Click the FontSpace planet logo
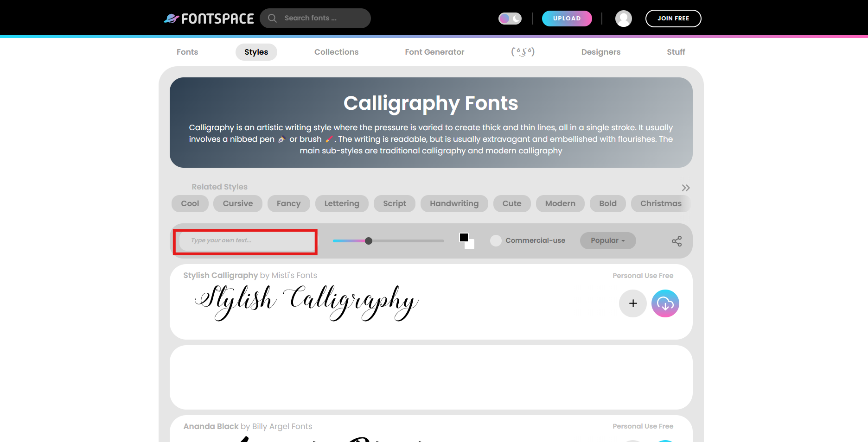This screenshot has height=442, width=868. tap(171, 18)
